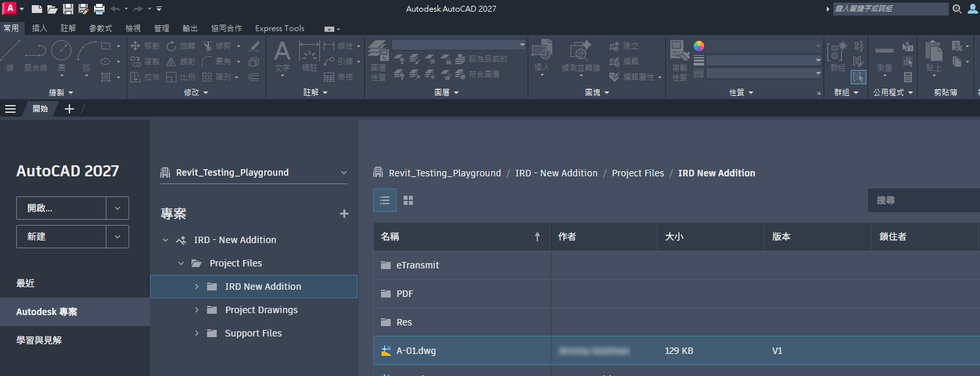
Task: Click the Trim (修剪) scissors tool
Action: point(216,46)
